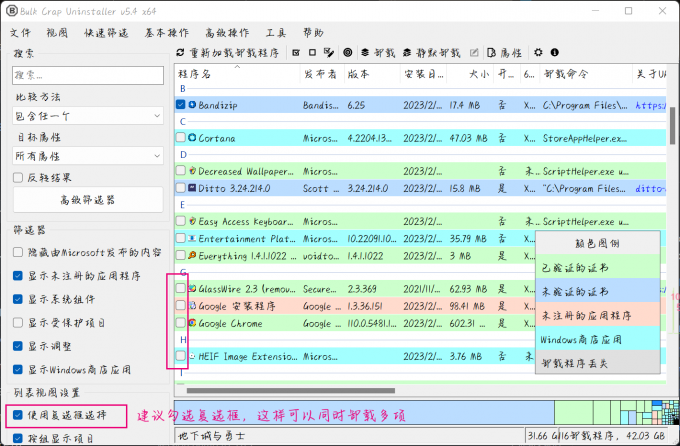Click the vertical scrollbar of program list
The height and width of the screenshot is (446, 680).
click(x=673, y=126)
